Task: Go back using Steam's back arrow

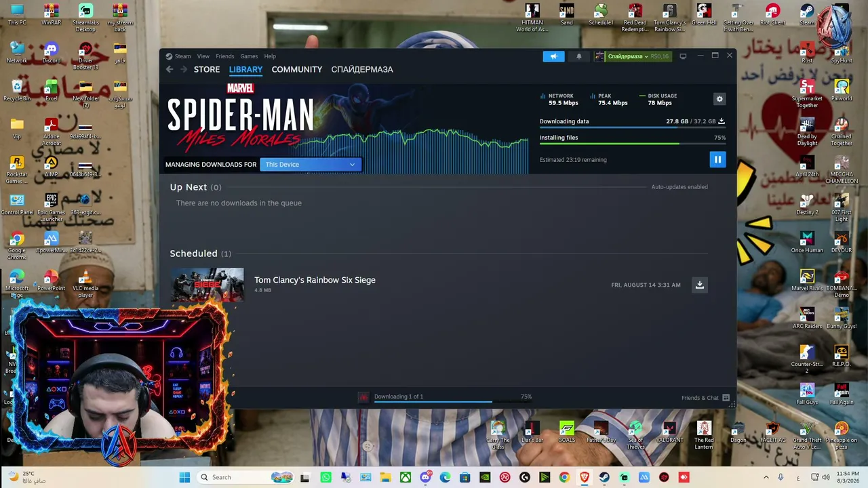Action: (170, 69)
